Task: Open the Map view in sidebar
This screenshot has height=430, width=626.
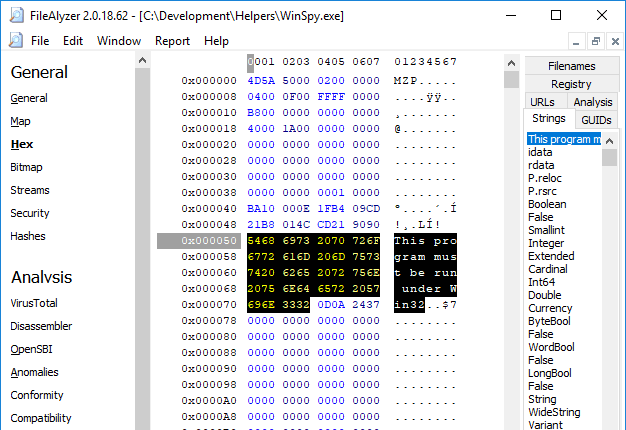Action: [20, 121]
